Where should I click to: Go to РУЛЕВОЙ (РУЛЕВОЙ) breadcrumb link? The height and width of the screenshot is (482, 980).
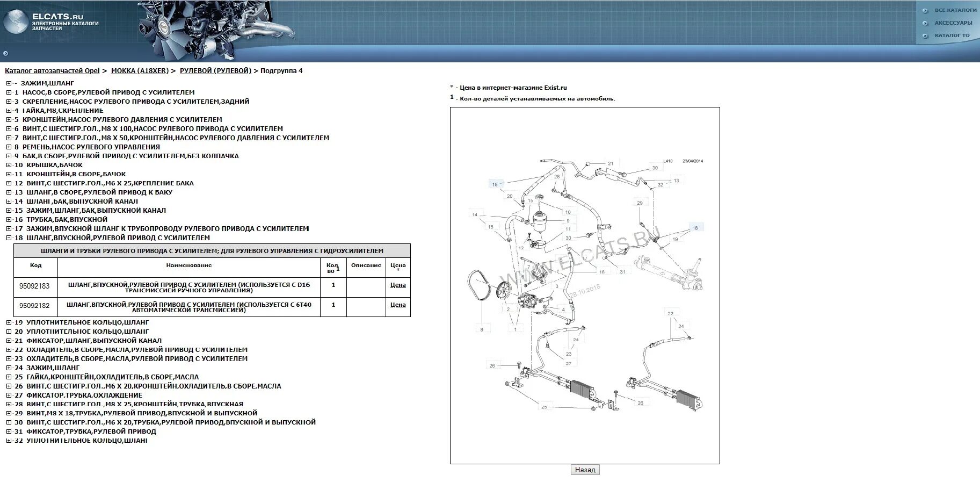[x=215, y=71]
